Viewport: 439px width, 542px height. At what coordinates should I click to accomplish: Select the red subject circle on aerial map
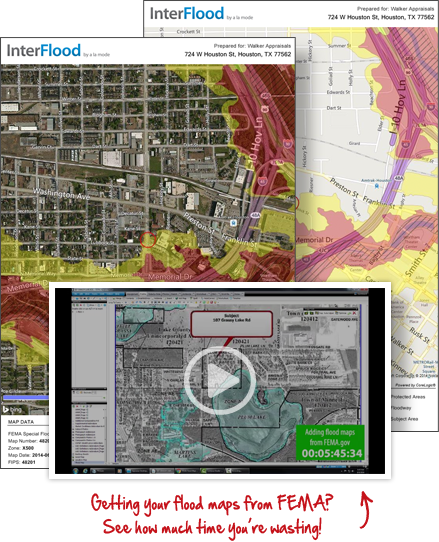[148, 240]
